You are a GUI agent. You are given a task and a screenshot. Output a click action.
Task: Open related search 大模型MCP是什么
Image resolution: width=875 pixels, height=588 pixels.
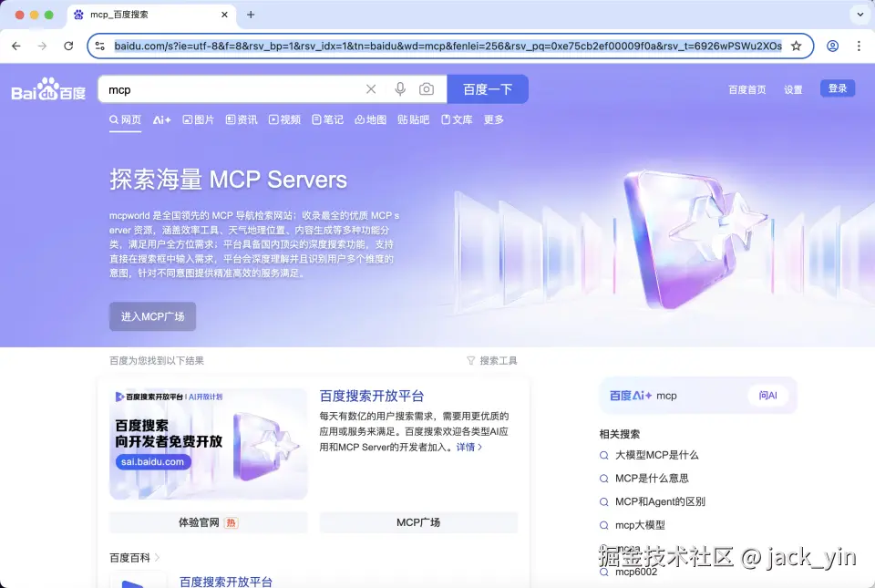[x=657, y=455]
